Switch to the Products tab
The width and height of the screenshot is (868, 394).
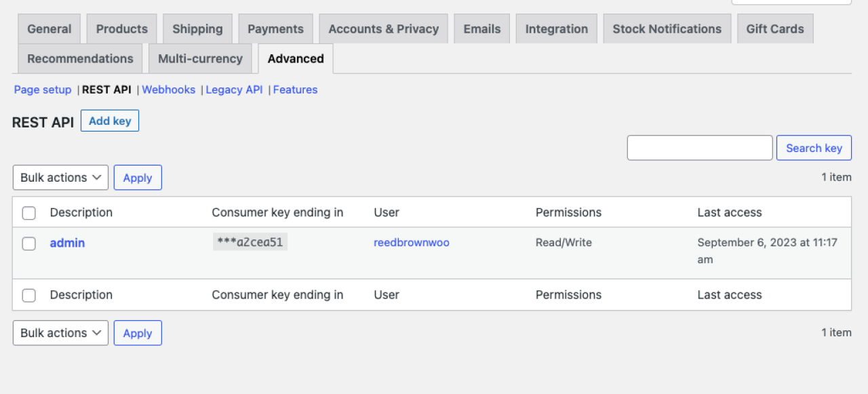[122, 29]
